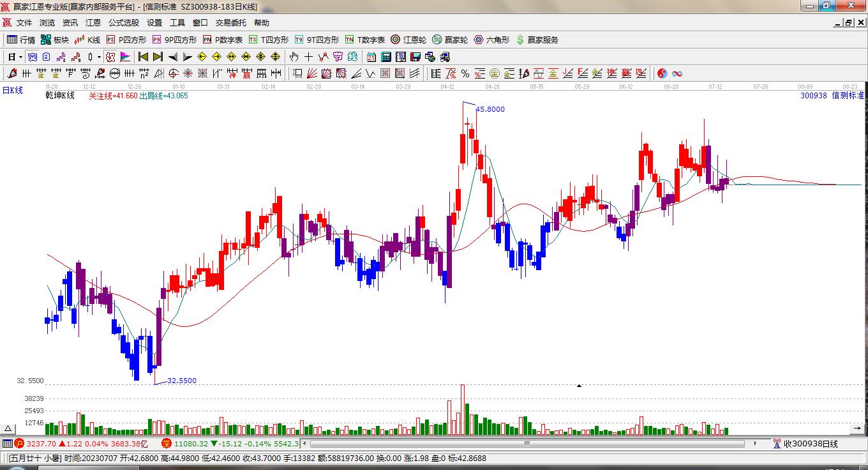Click the document list icon beside calculator
868x470 pixels.
(401, 57)
